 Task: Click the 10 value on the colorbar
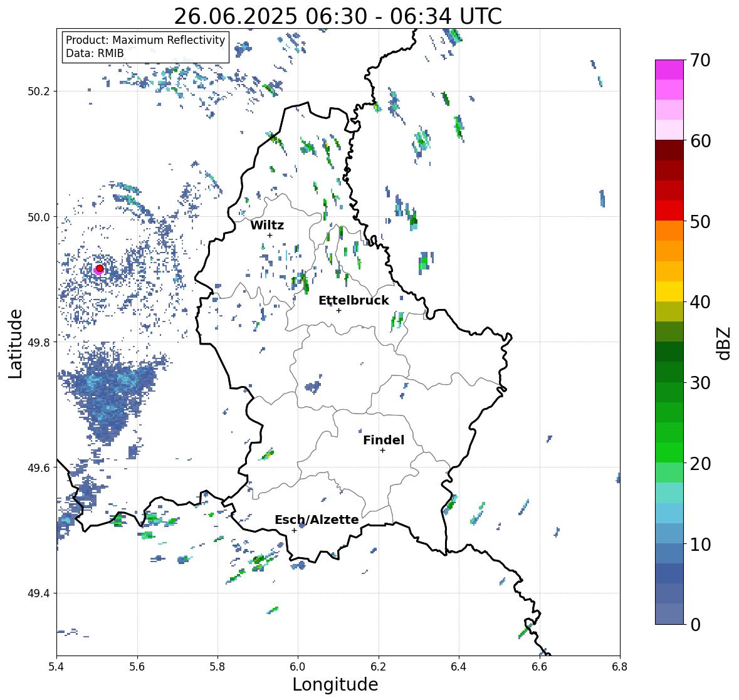(x=700, y=543)
